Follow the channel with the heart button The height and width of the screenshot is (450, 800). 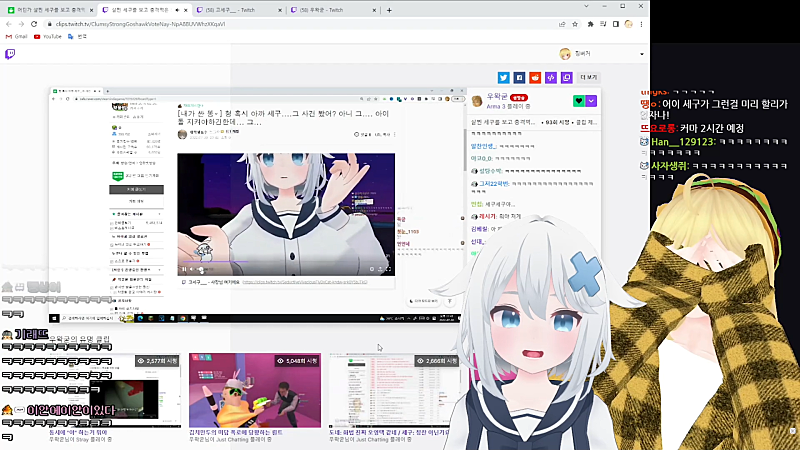tap(579, 101)
